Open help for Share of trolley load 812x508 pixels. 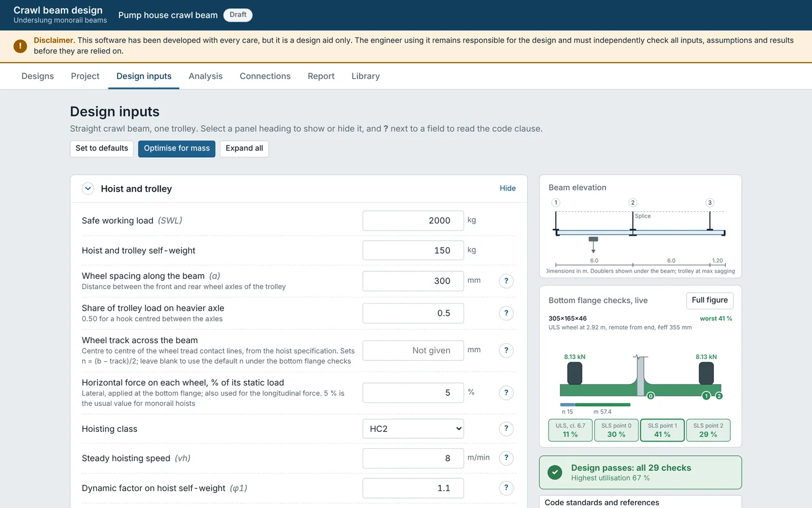pyautogui.click(x=506, y=313)
